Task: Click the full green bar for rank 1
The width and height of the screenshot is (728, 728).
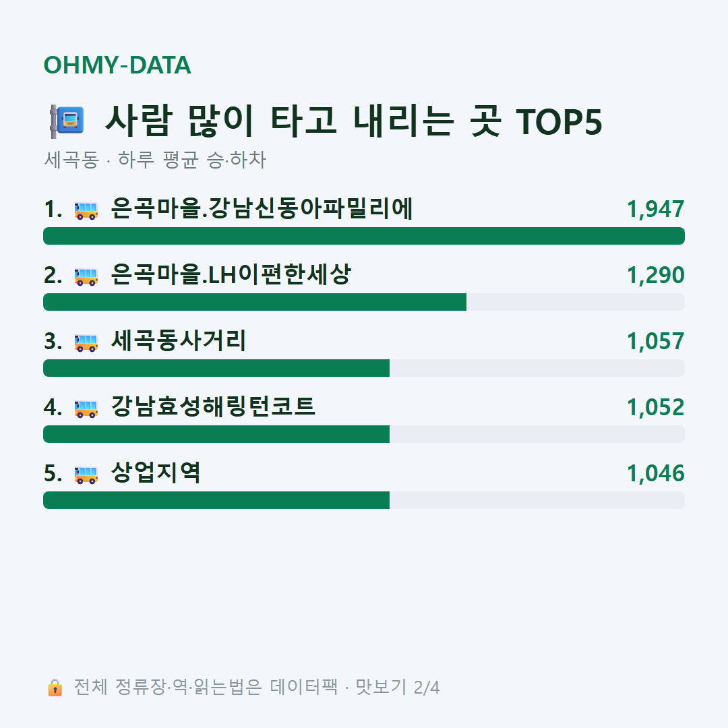Action: (364, 236)
